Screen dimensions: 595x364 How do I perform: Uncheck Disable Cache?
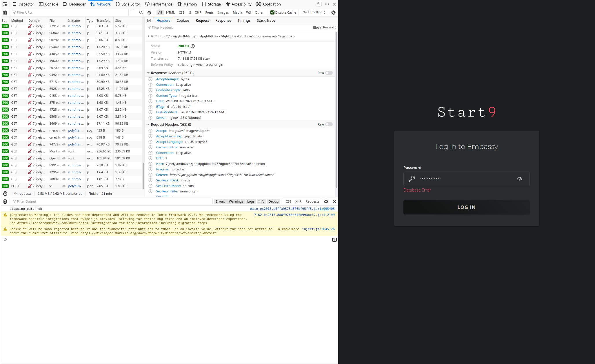point(272,12)
